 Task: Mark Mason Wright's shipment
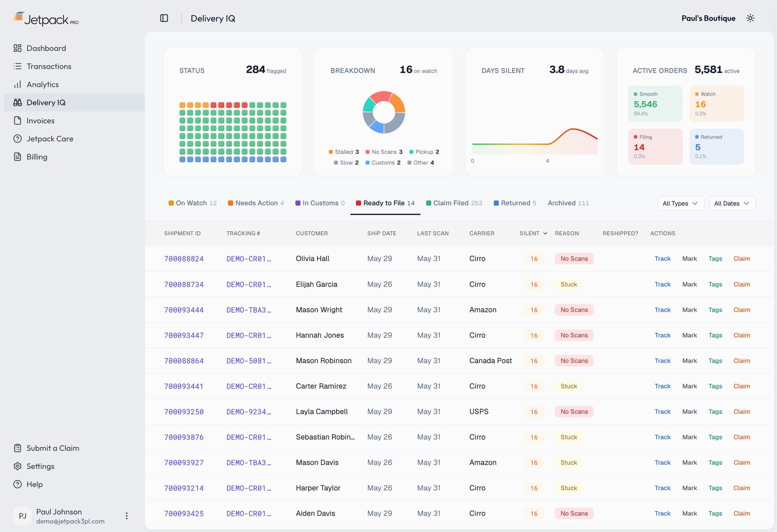pos(690,310)
